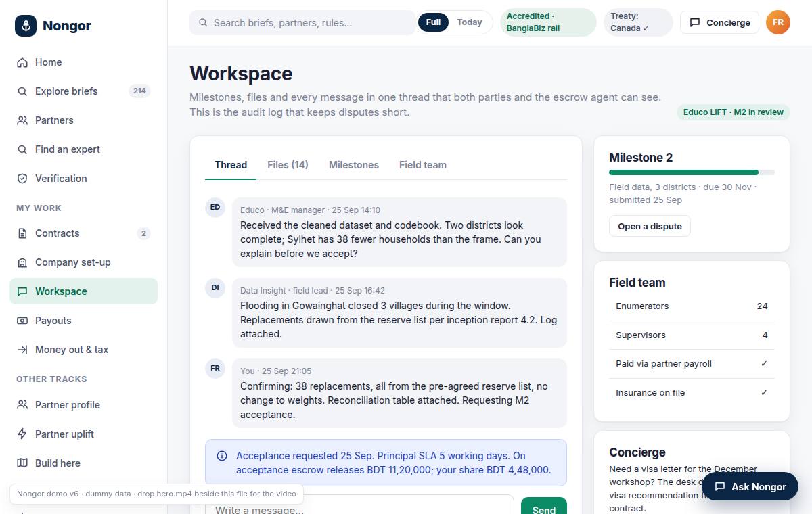Click the Milestone 2 heading

point(641,158)
